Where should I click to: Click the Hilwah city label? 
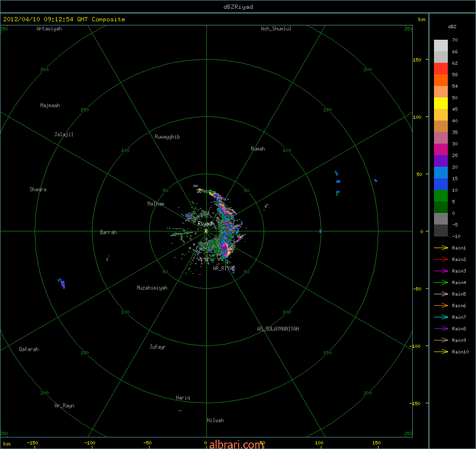click(215, 420)
